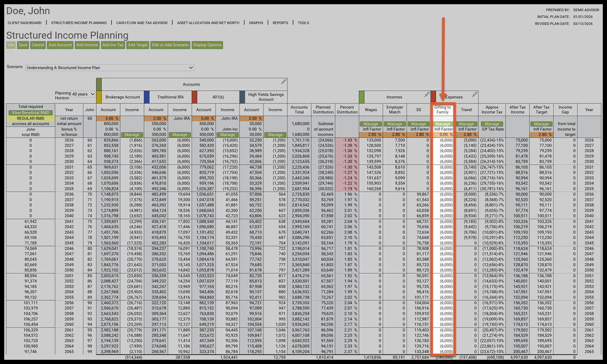
Task: Click Add Income button
Action: (87, 45)
